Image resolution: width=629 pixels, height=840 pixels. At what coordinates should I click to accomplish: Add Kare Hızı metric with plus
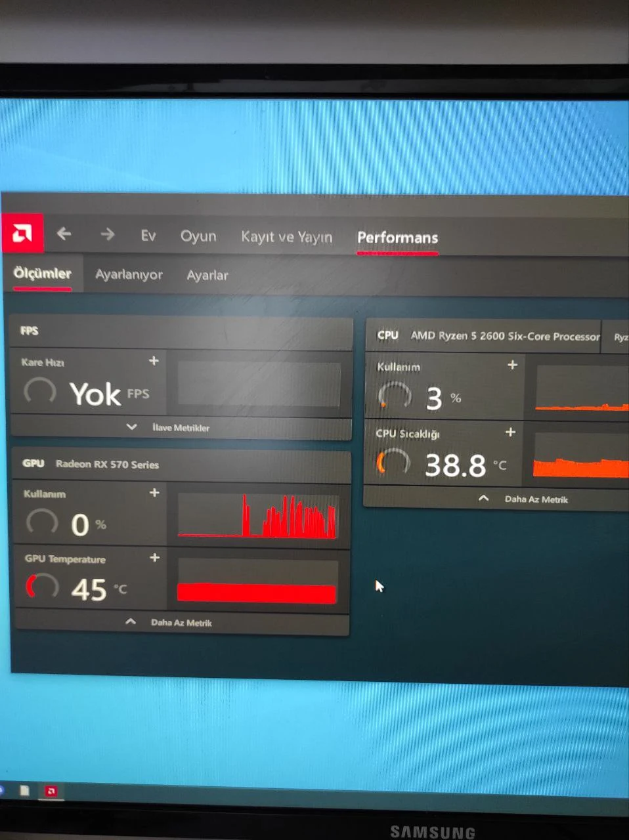[x=154, y=360]
